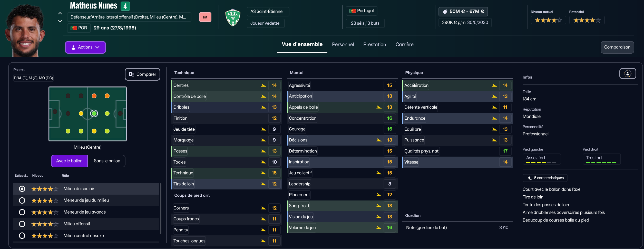Click the Comparaison button
This screenshot has width=644, height=249.
[x=617, y=47]
